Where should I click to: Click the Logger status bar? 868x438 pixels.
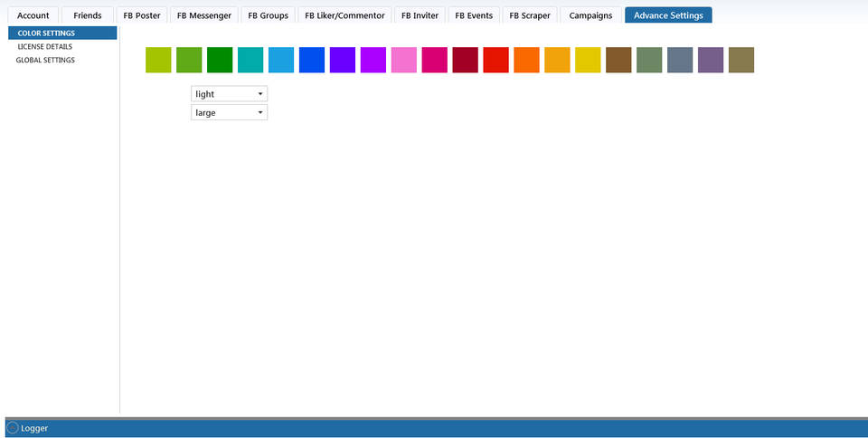click(x=434, y=428)
